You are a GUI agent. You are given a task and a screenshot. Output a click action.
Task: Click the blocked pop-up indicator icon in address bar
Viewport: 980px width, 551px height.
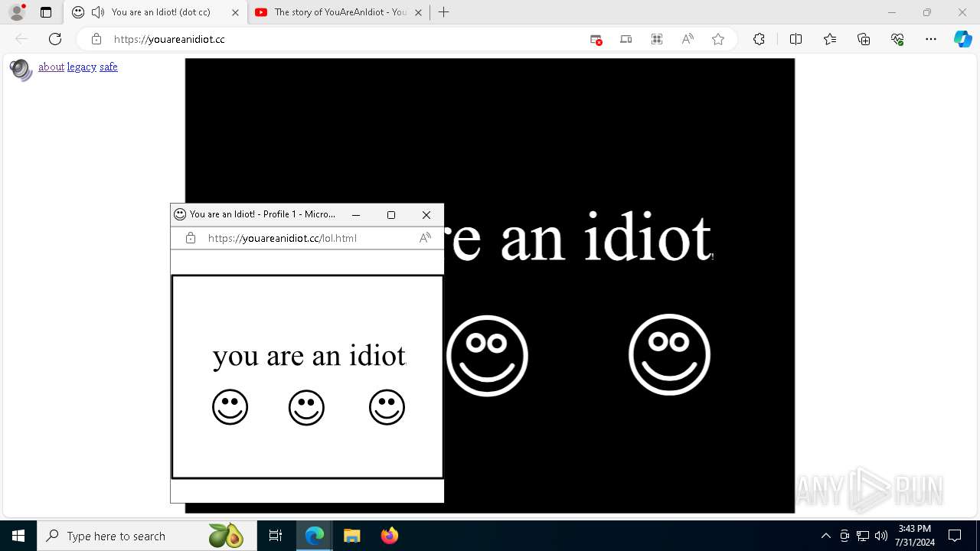coord(596,39)
